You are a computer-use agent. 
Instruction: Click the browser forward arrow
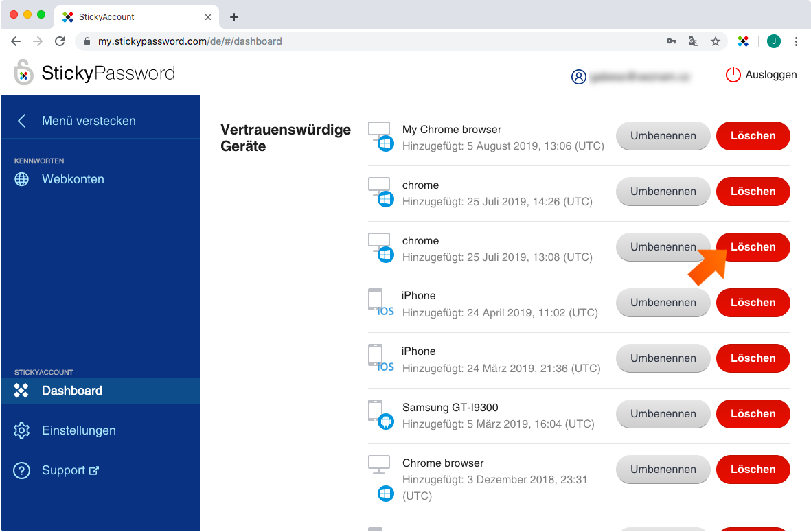38,41
